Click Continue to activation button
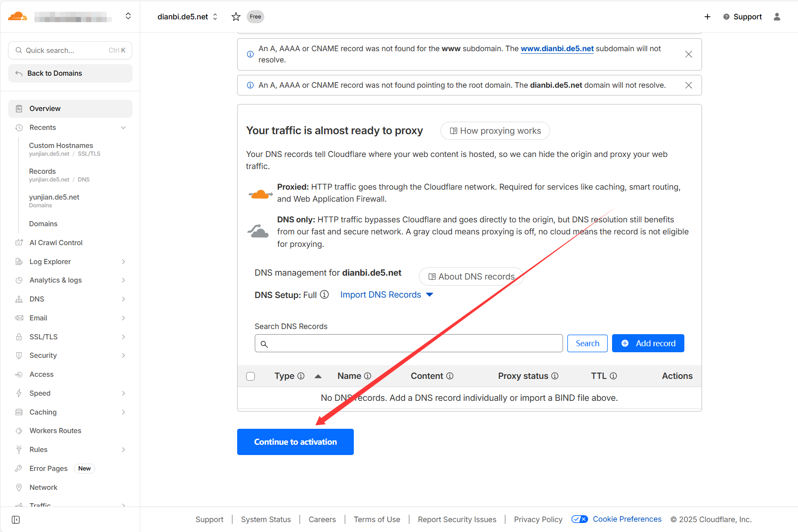 [295, 442]
